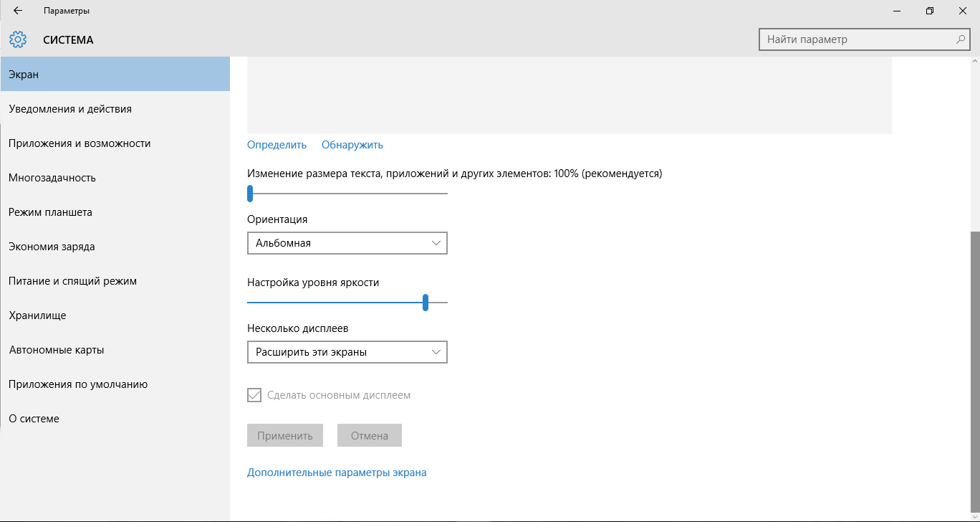Select 'Экономия заряда' in sidebar
The image size is (980, 522).
click(52, 247)
